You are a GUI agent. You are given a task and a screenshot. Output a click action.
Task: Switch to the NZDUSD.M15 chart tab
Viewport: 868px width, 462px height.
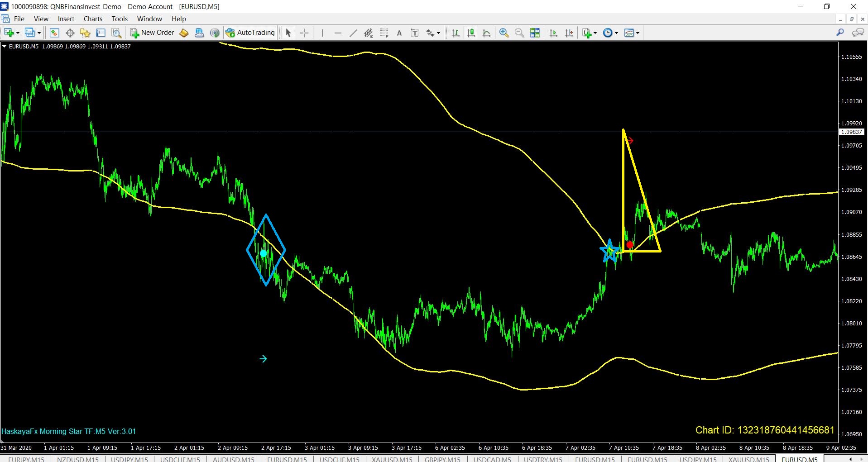coord(78,459)
